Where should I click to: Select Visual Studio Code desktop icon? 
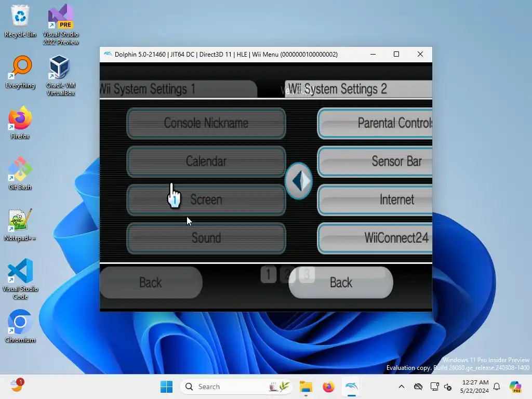[x=20, y=279]
